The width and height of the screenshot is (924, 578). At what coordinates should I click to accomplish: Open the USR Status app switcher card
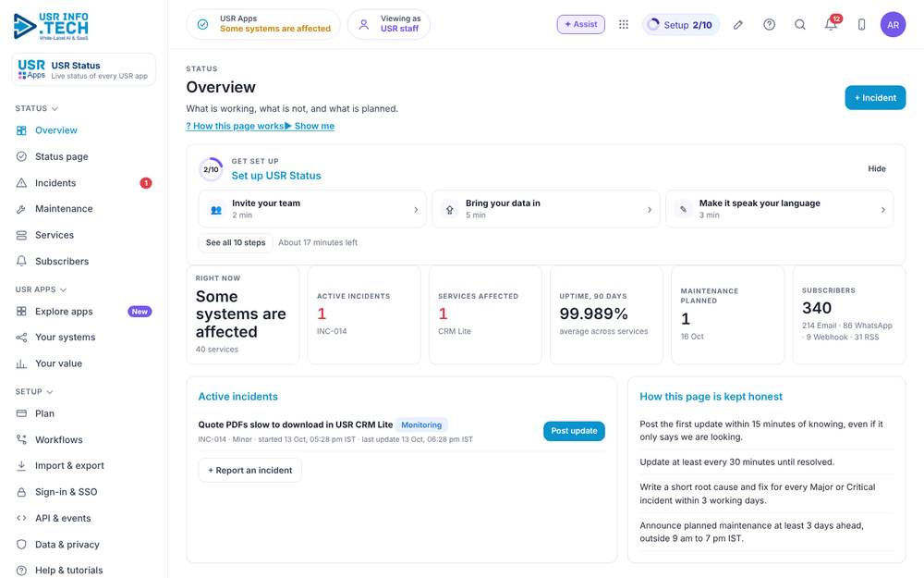(x=84, y=69)
